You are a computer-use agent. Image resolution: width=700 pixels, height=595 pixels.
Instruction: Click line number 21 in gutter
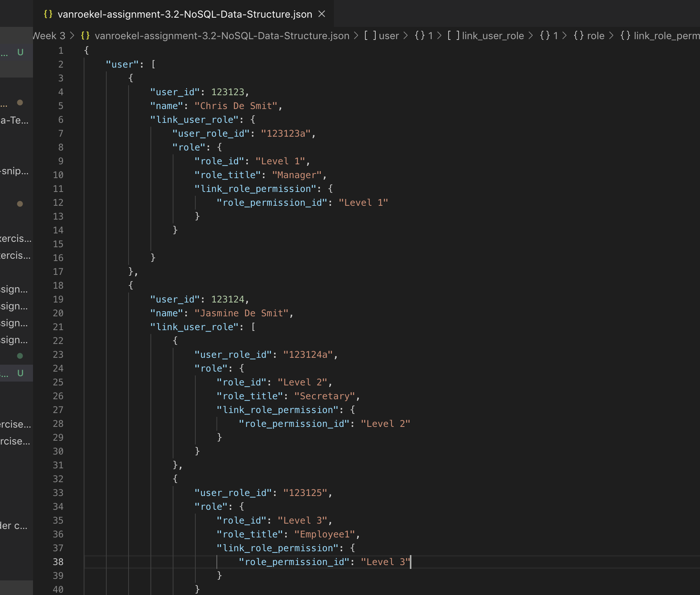point(58,327)
